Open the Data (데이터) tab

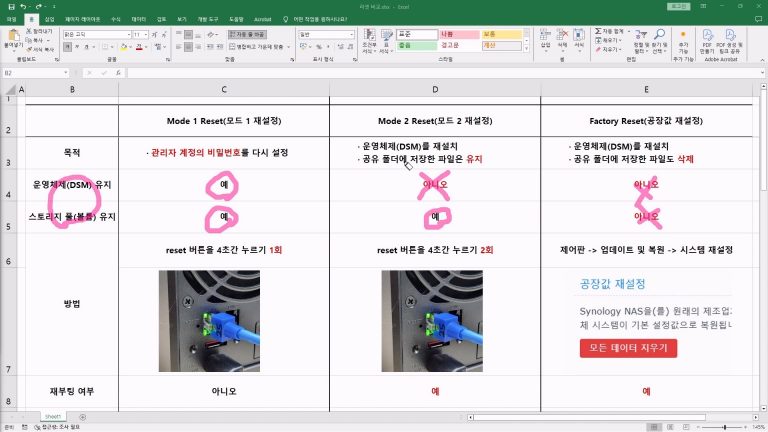(139, 19)
